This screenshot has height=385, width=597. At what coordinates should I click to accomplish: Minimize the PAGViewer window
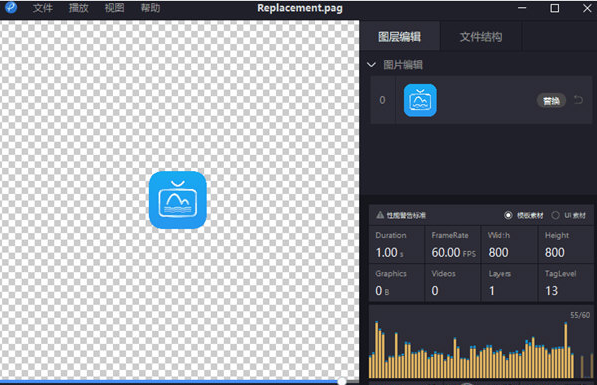(522, 8)
